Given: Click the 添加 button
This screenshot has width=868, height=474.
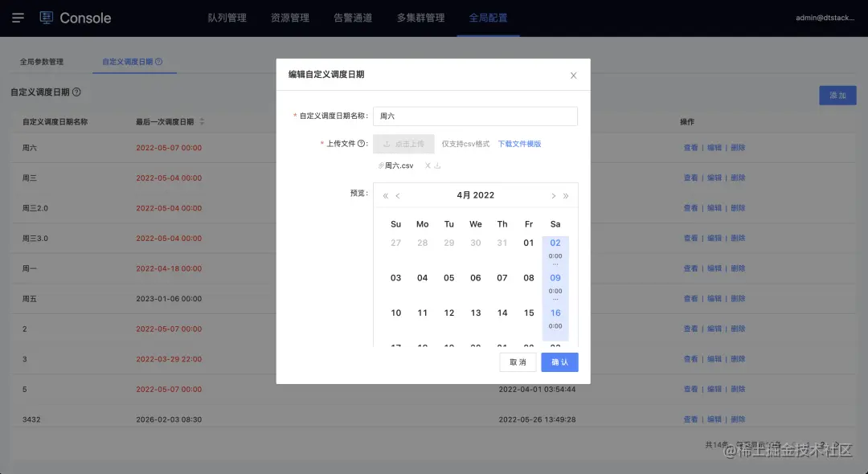Looking at the screenshot, I should [x=837, y=95].
